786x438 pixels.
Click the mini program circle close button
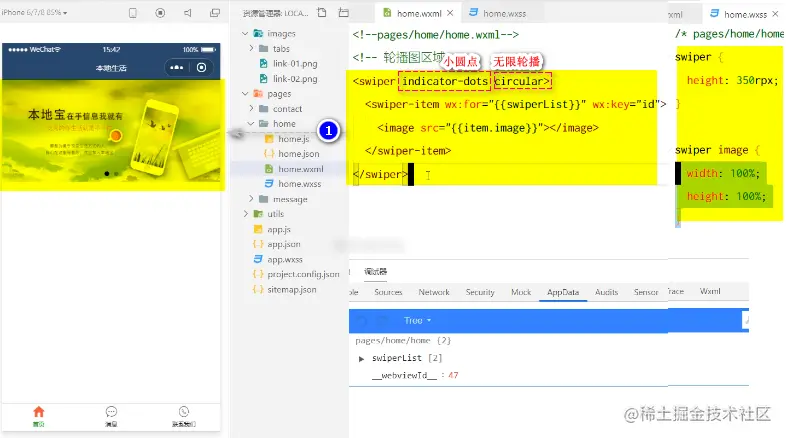(202, 68)
